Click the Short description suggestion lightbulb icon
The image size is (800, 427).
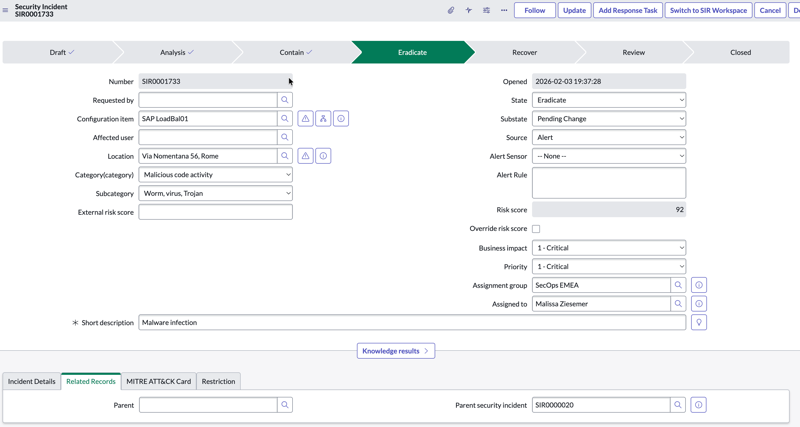coord(699,322)
